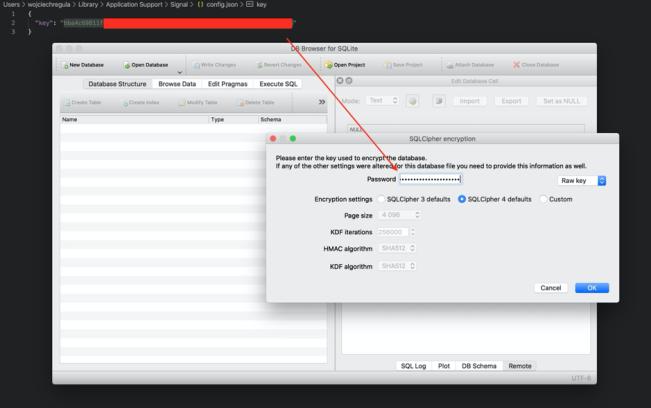Close the Edit Database Cell panel
The image size is (651, 408).
point(340,81)
